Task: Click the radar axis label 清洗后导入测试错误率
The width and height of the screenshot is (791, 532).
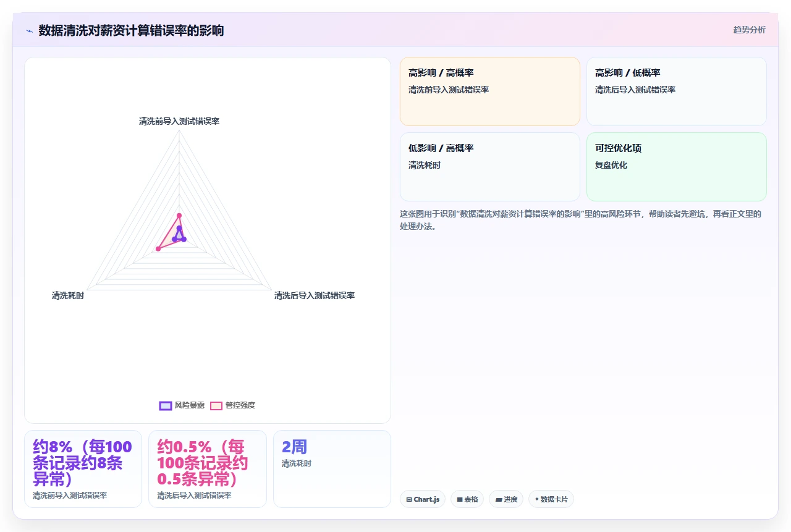Action: pyautogui.click(x=315, y=296)
